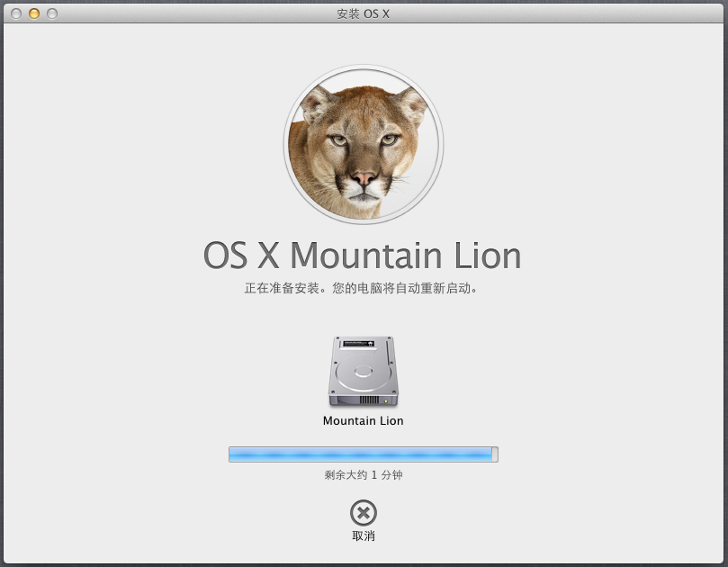The height and width of the screenshot is (567, 728).
Task: Click the middle of the blue progress bar
Action: click(363, 454)
